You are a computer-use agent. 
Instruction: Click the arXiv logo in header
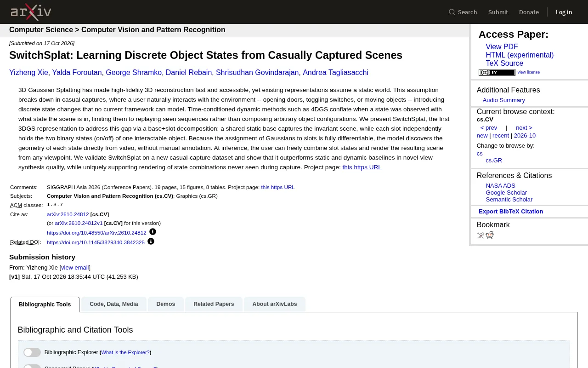pyautogui.click(x=31, y=11)
